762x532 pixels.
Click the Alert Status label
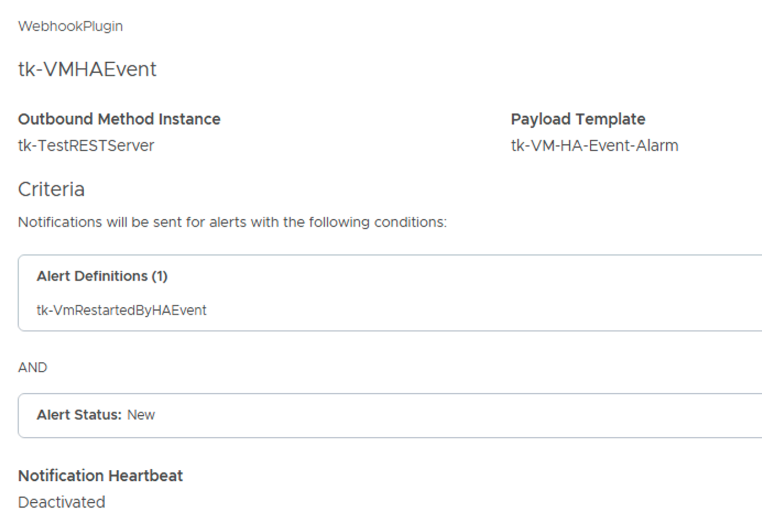click(x=79, y=415)
